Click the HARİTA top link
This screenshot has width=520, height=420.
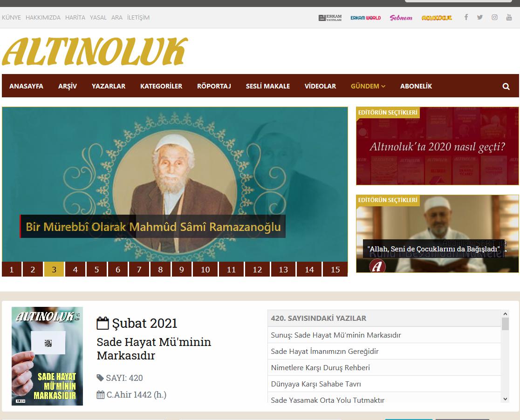75,18
